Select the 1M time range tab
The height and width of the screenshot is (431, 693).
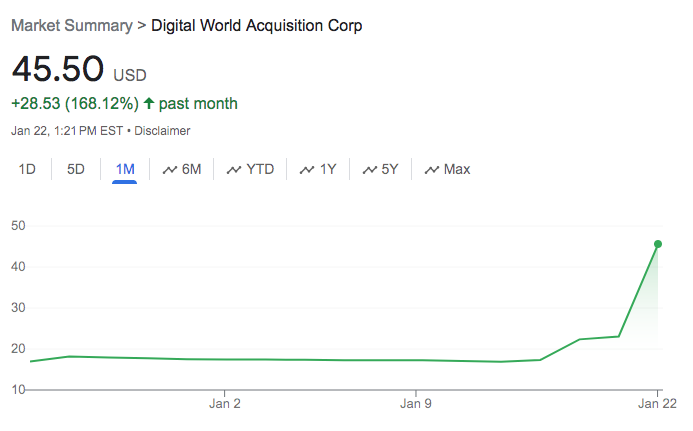[x=125, y=169]
